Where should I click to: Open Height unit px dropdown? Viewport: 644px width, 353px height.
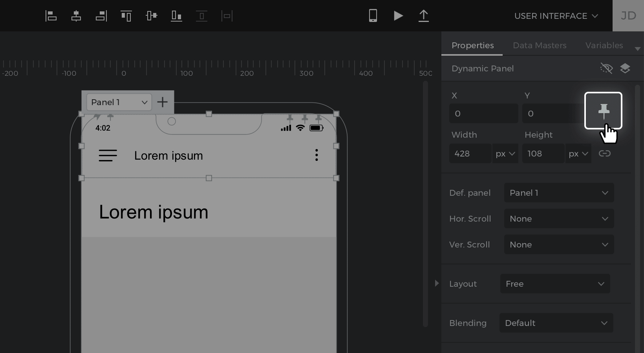(x=578, y=153)
